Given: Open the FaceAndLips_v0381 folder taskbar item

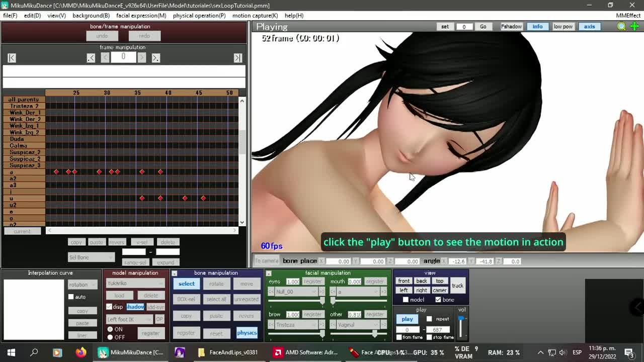Looking at the screenshot, I should point(228,352).
